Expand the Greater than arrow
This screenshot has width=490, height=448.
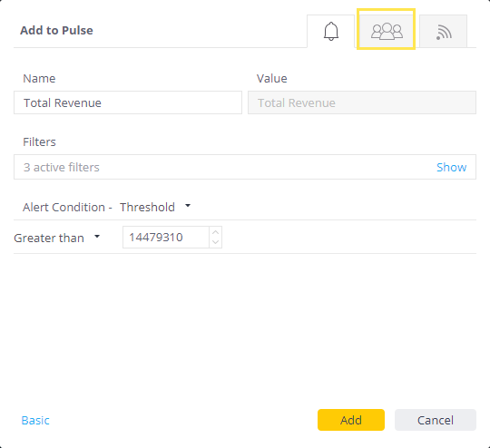97,237
